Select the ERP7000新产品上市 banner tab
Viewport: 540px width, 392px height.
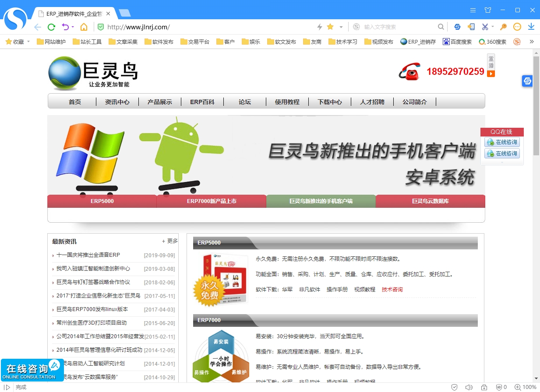coord(212,201)
